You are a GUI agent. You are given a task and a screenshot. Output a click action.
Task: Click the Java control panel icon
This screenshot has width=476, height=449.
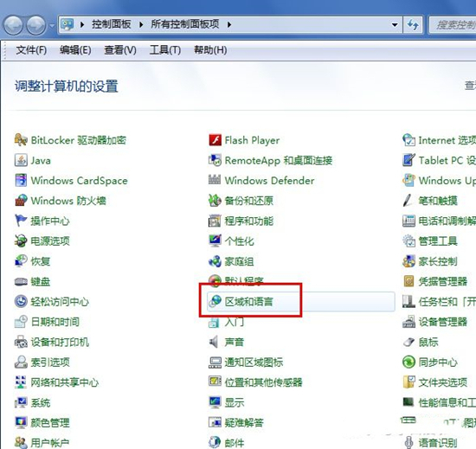pyautogui.click(x=21, y=160)
